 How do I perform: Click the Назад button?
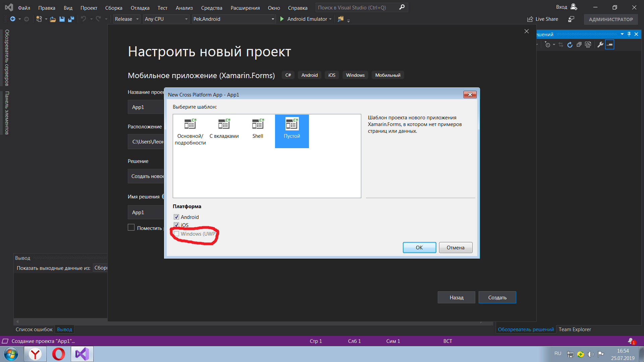pyautogui.click(x=456, y=297)
